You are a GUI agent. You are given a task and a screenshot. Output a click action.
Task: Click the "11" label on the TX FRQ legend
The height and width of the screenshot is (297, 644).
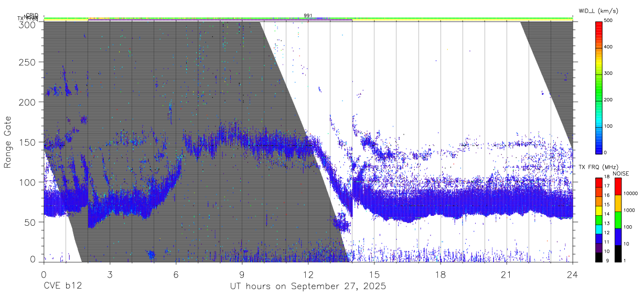pos(607,242)
